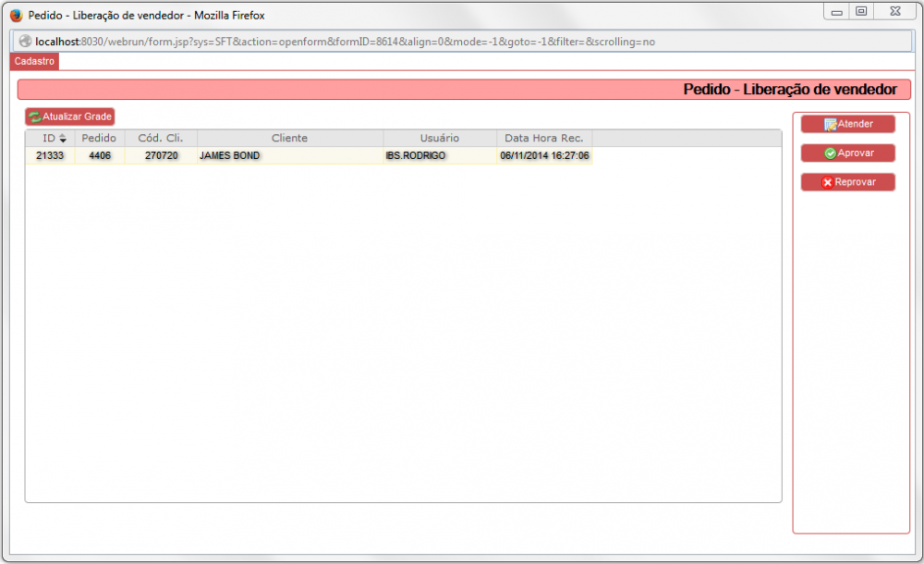Click the Cód. Cli. column header

(160, 138)
